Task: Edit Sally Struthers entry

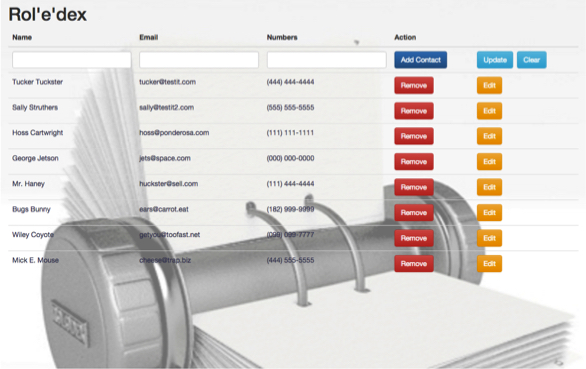Action: click(489, 111)
